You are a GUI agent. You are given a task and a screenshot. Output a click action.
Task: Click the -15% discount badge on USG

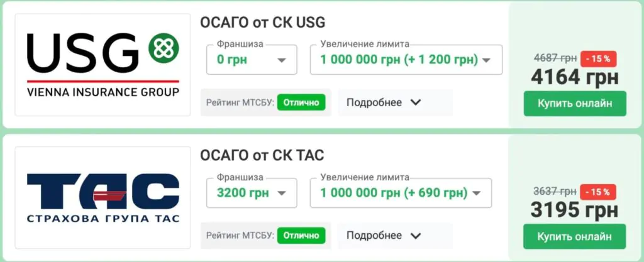click(x=598, y=58)
